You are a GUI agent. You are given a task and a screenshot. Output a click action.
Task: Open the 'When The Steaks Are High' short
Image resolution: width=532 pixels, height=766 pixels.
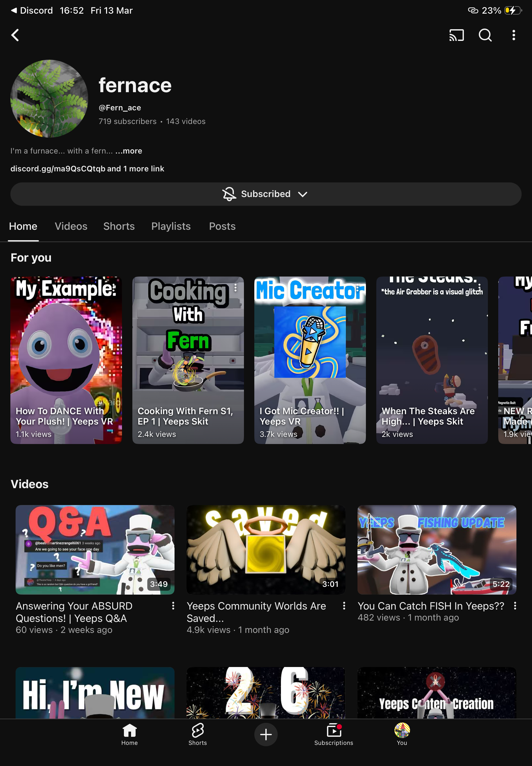(432, 360)
